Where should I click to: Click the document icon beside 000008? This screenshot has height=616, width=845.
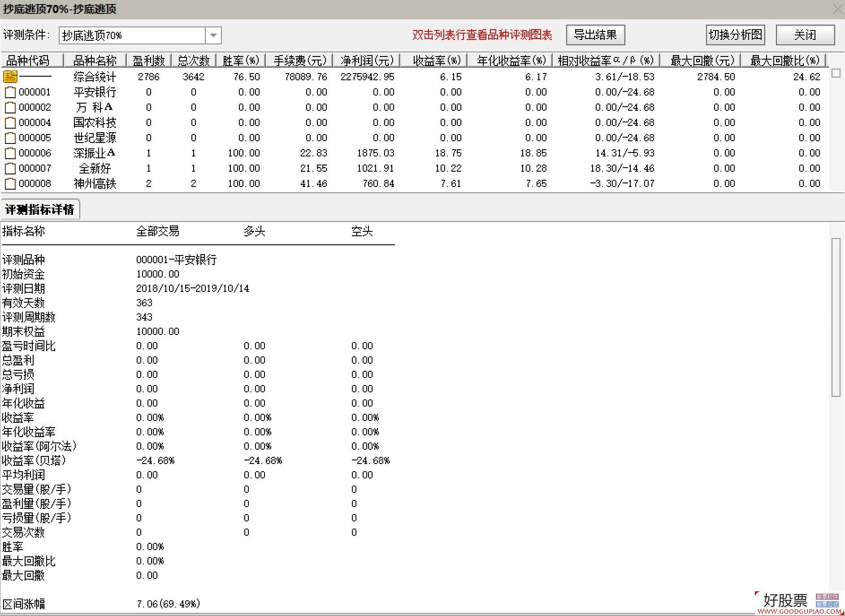coord(10,184)
